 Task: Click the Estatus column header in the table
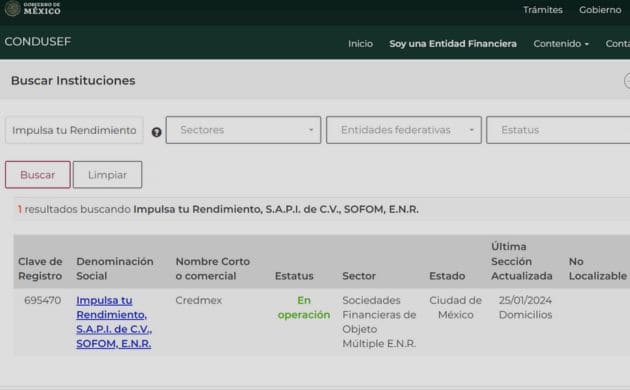coord(294,276)
